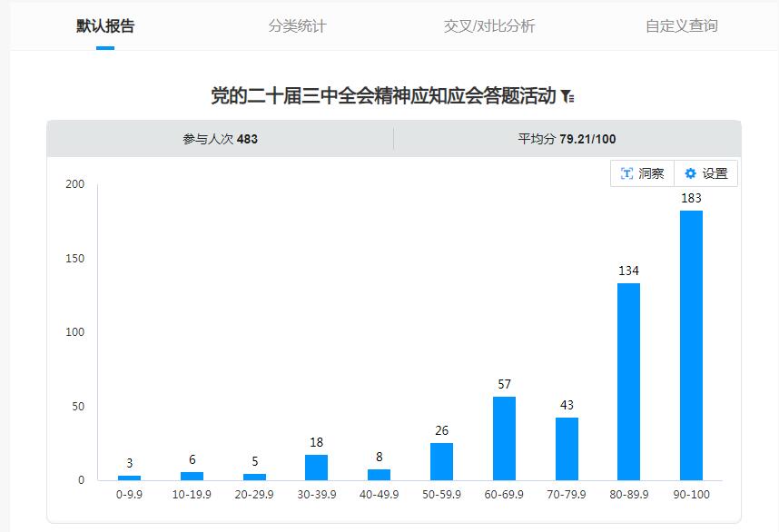Click the 90-100 bar showing 183
The image size is (779, 532).
(691, 345)
